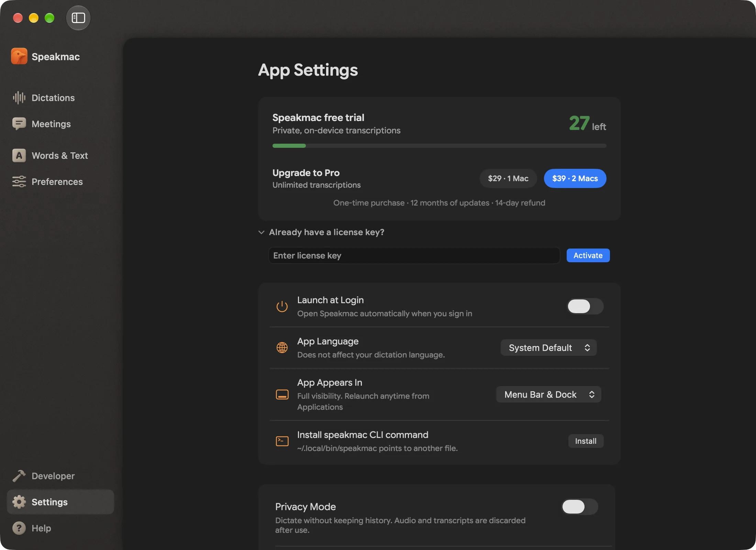This screenshot has height=550, width=756.
Task: Select Preferences in the sidebar
Action: 60,181
